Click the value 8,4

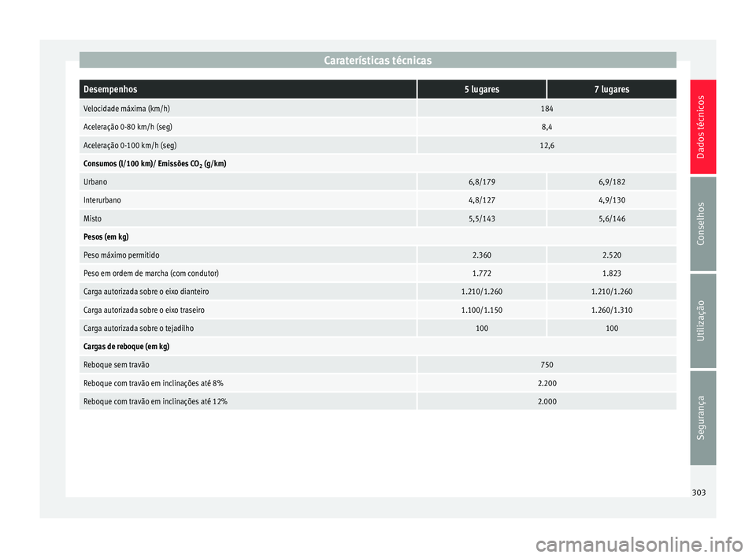547,127
